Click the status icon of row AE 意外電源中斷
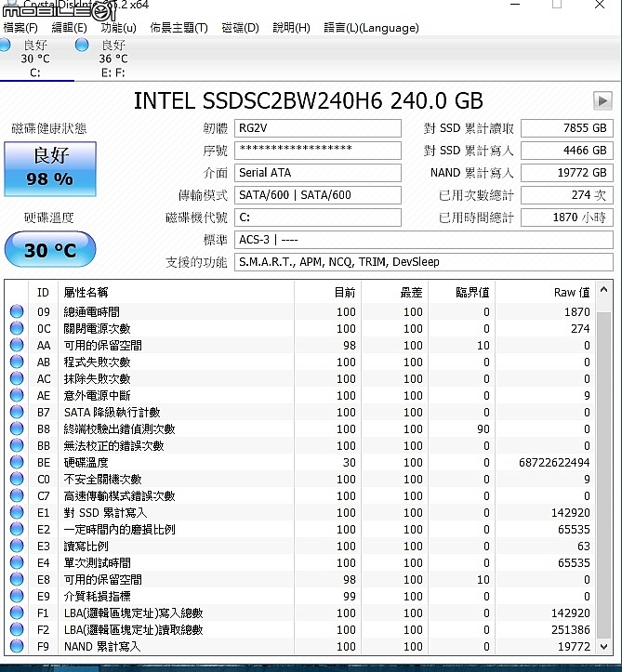Screen dimensions: 622x672 [17, 395]
